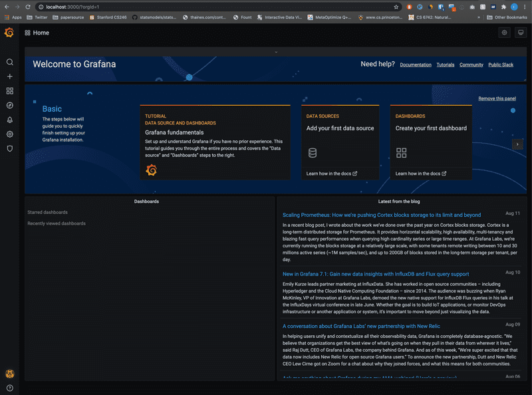
Task: Open the Twitter bookmark folder
Action: point(37,17)
